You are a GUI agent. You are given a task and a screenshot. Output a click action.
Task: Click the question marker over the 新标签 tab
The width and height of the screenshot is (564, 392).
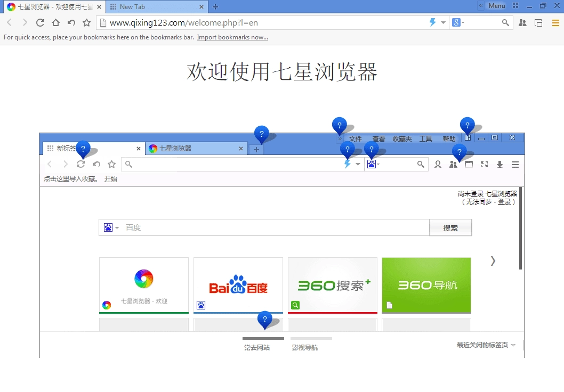[x=83, y=149]
